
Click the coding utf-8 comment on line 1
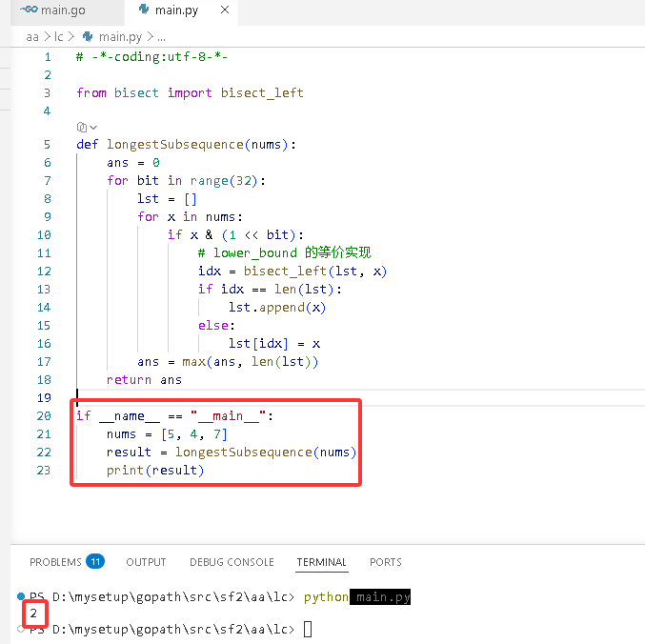[151, 57]
